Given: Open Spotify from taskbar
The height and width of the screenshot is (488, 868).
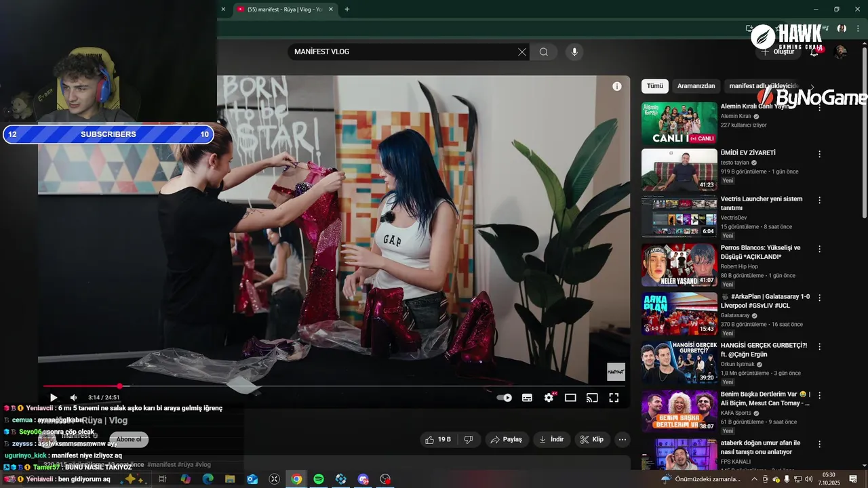Looking at the screenshot, I should 319,479.
